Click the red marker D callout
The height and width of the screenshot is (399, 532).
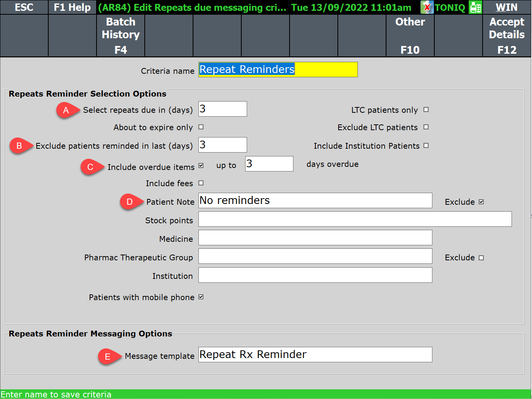coord(130,202)
